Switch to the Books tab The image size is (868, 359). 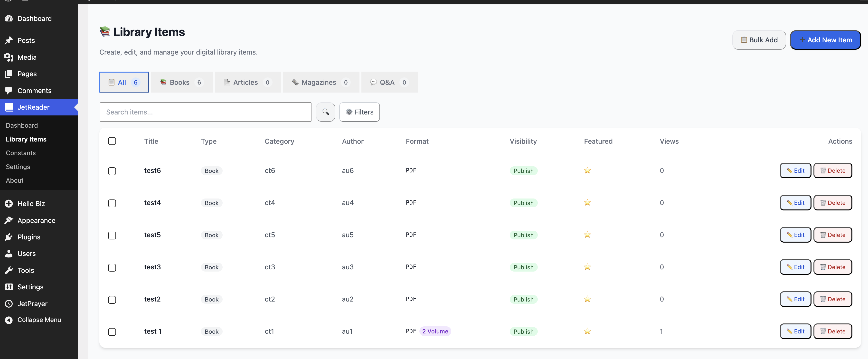(182, 82)
